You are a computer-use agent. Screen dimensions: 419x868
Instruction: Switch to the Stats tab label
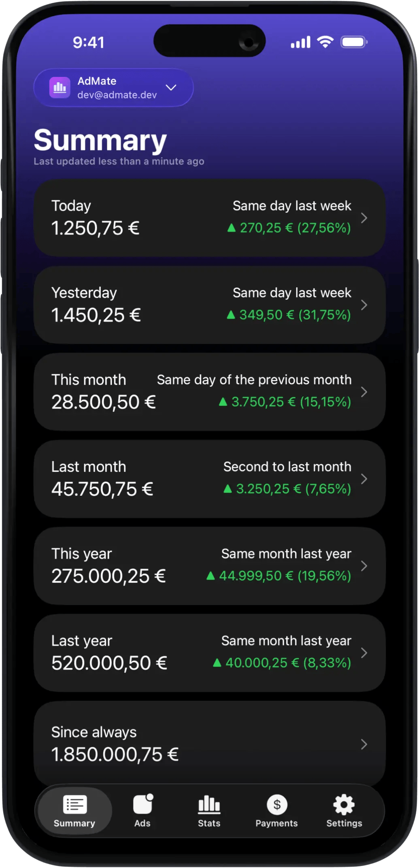209,823
